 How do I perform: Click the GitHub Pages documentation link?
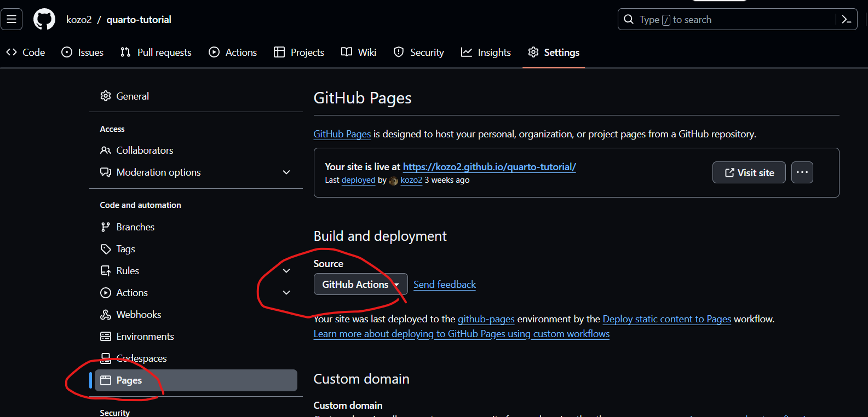[342, 134]
